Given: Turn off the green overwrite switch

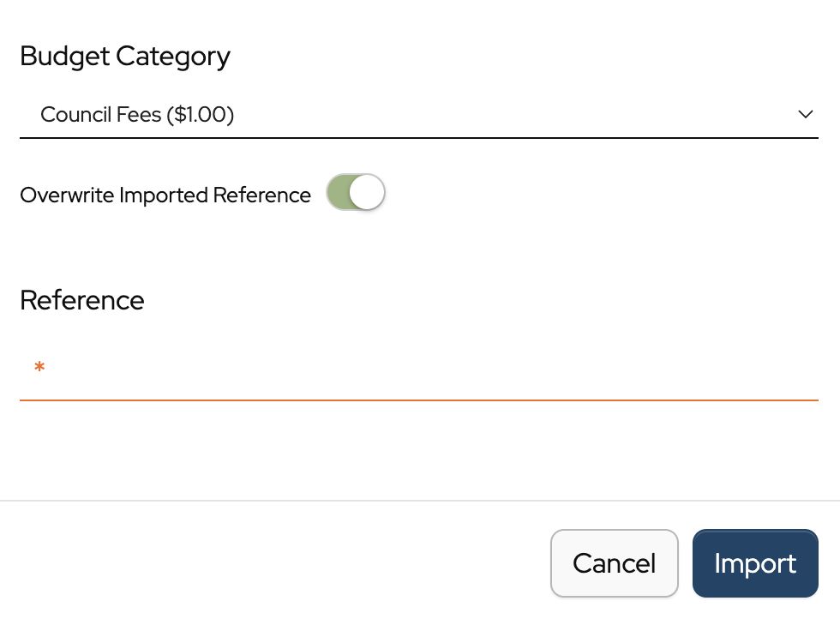Looking at the screenshot, I should 356,193.
